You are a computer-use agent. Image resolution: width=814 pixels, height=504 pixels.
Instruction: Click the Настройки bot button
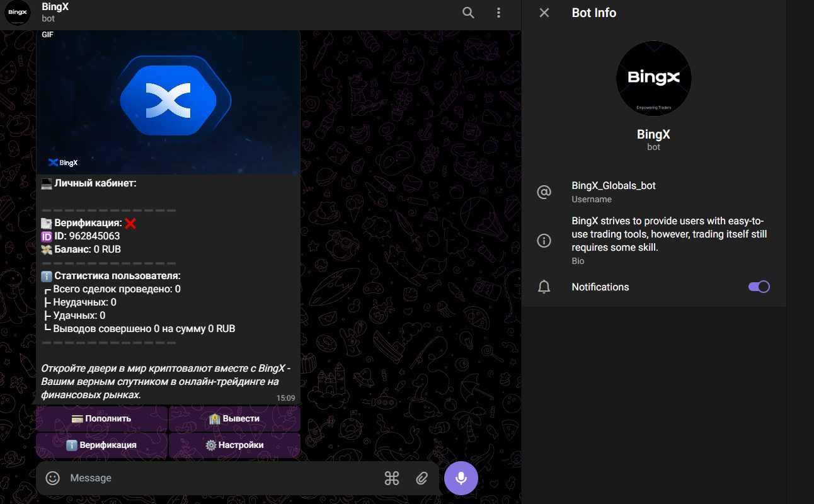pos(234,445)
